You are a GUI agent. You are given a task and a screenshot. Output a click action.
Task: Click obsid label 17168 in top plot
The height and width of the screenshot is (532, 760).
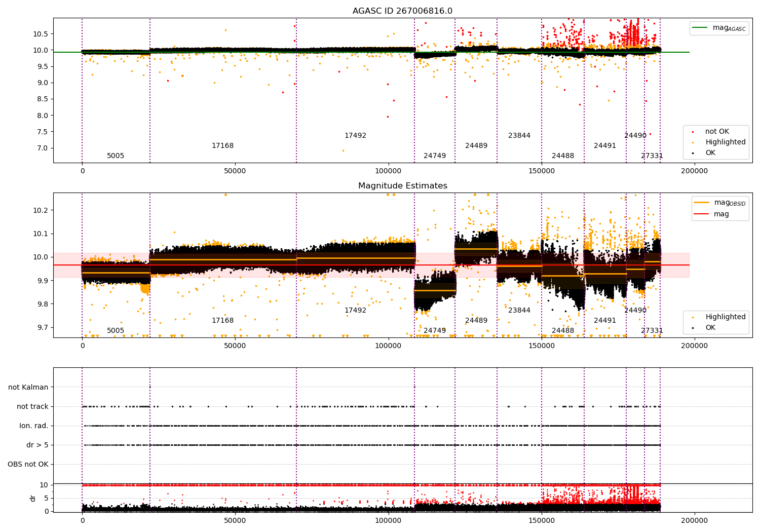point(222,145)
